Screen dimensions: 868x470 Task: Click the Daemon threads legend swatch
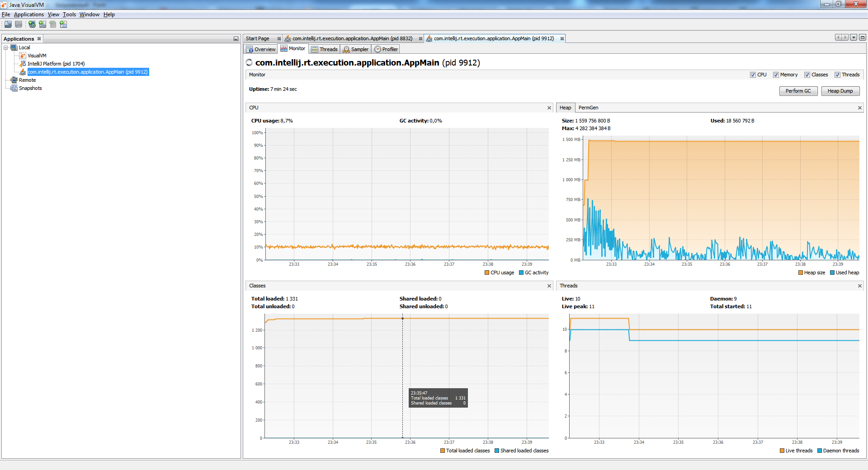820,451
